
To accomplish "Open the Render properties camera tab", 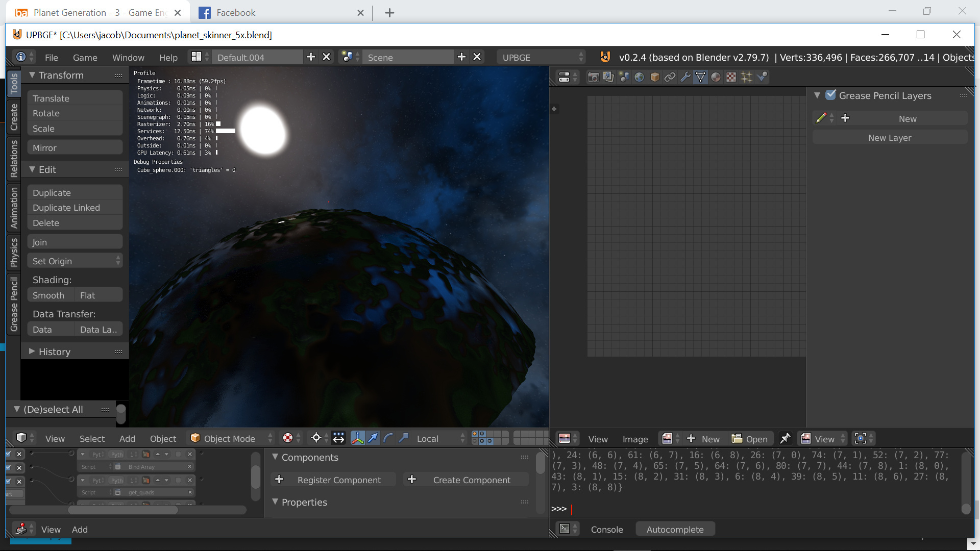I will tap(593, 77).
